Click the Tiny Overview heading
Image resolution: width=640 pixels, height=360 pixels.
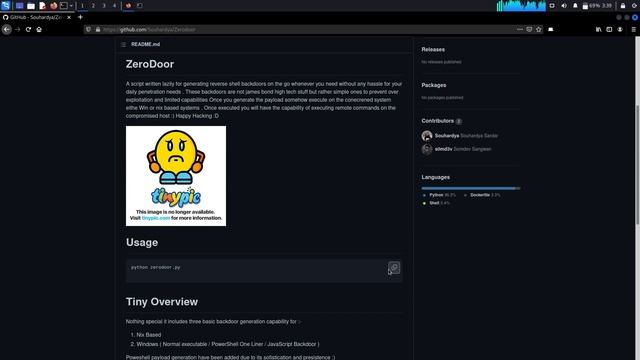click(162, 302)
